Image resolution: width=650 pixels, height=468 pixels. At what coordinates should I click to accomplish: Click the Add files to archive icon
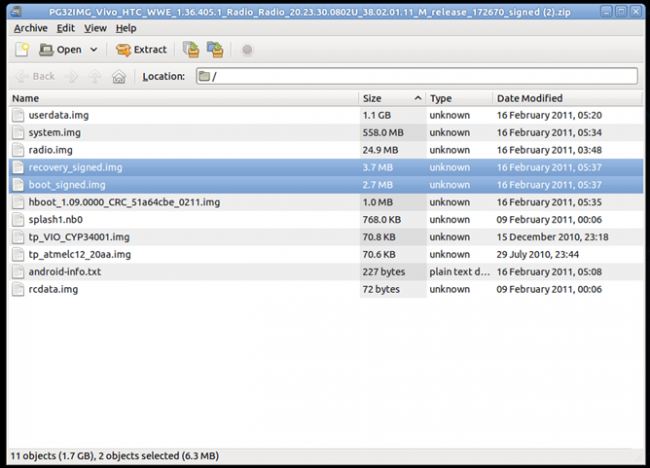[191, 50]
